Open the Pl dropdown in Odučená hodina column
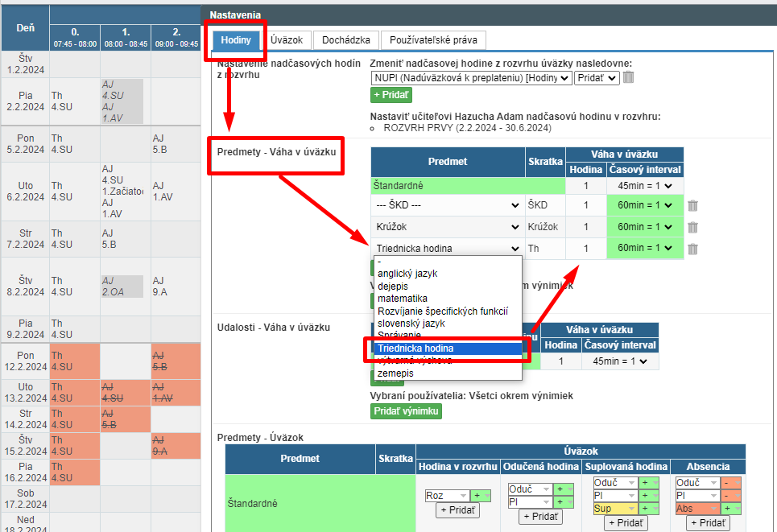Viewport: 777px width, 532px height. click(x=530, y=502)
